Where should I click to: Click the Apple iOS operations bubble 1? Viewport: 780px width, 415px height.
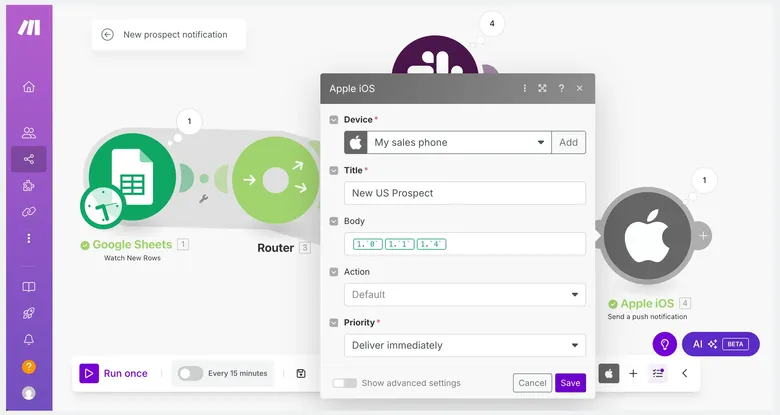click(704, 180)
